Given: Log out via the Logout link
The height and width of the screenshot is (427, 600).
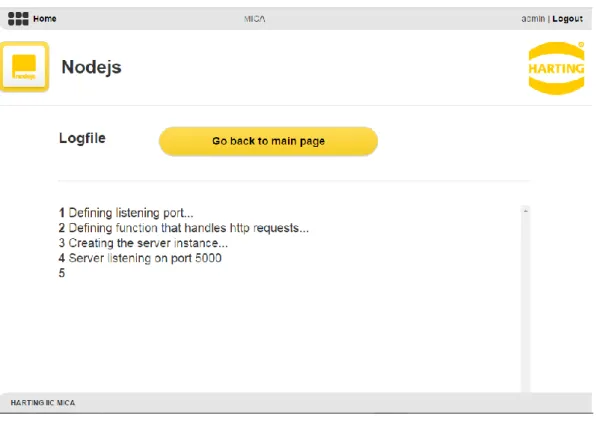Looking at the screenshot, I should pyautogui.click(x=567, y=19).
